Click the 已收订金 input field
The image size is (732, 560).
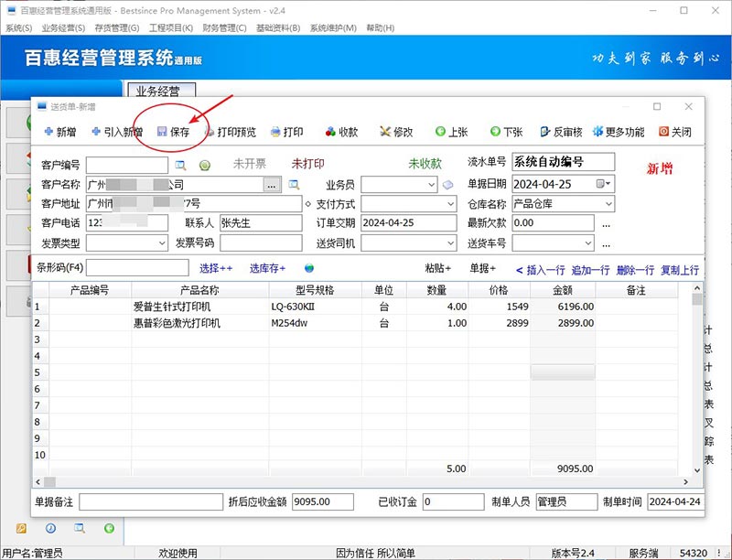tap(453, 502)
